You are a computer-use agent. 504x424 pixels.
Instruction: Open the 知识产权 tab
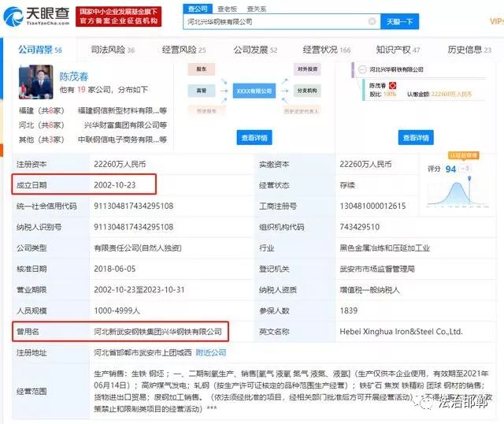coord(398,50)
